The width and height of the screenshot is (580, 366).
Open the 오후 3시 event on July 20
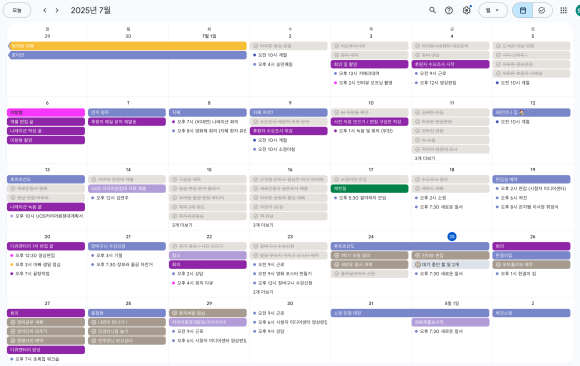coord(37,265)
